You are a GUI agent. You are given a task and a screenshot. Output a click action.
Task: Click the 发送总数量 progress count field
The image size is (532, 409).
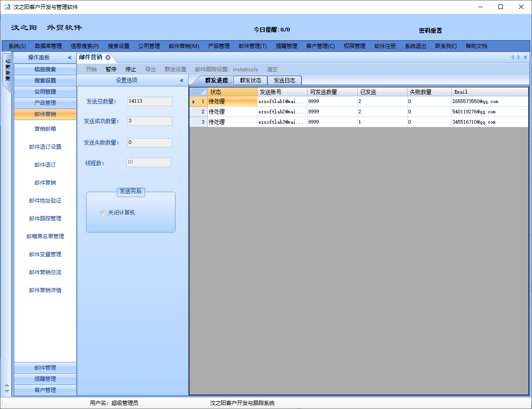(x=150, y=101)
